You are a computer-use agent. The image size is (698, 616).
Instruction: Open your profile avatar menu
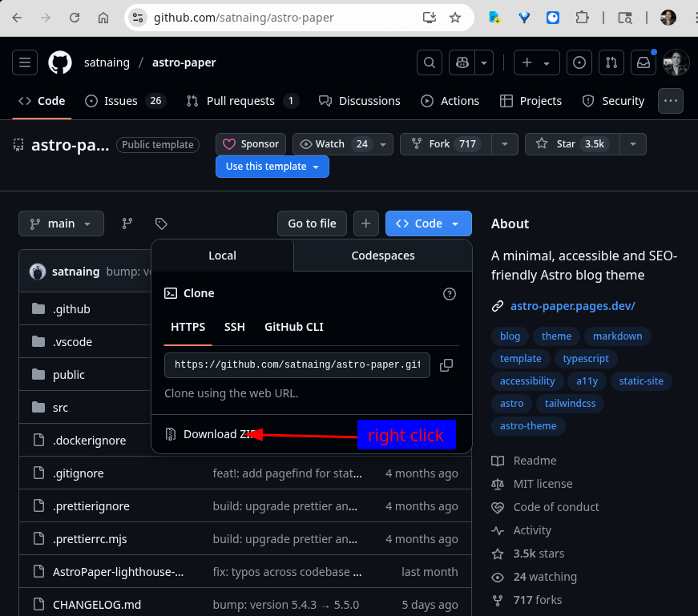[x=676, y=62]
